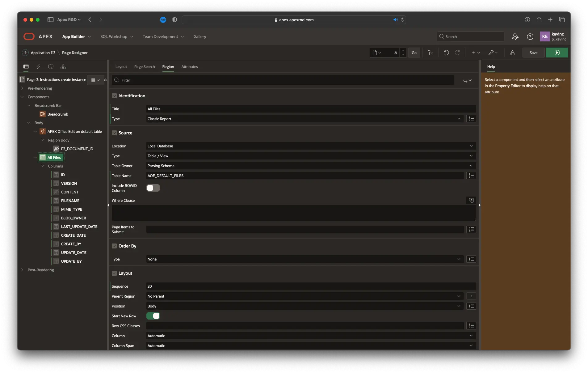Open the Source Type Table / View dropdown
588x373 pixels.
[x=311, y=156]
